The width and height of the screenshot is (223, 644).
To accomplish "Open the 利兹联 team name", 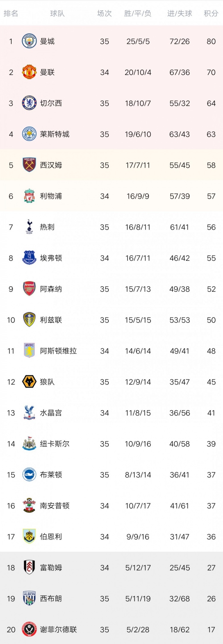I will (x=51, y=320).
